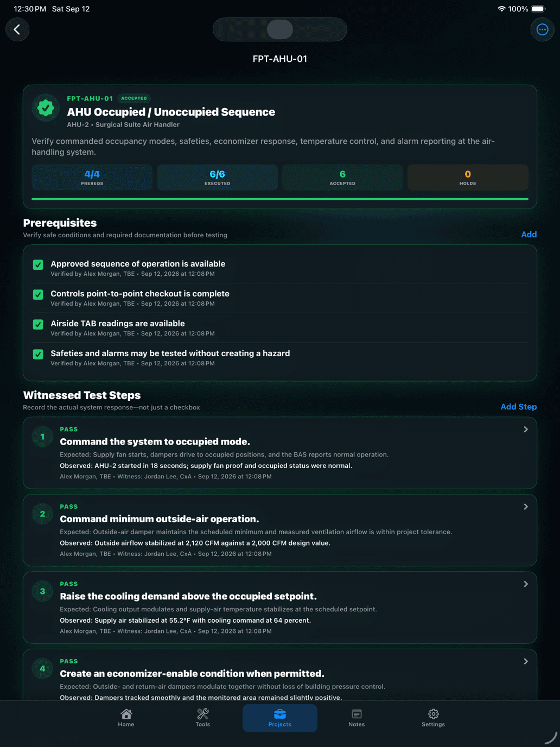Toggle Controls point-to-point checkout checkbox
Image resolution: width=560 pixels, height=747 pixels.
pos(38,294)
